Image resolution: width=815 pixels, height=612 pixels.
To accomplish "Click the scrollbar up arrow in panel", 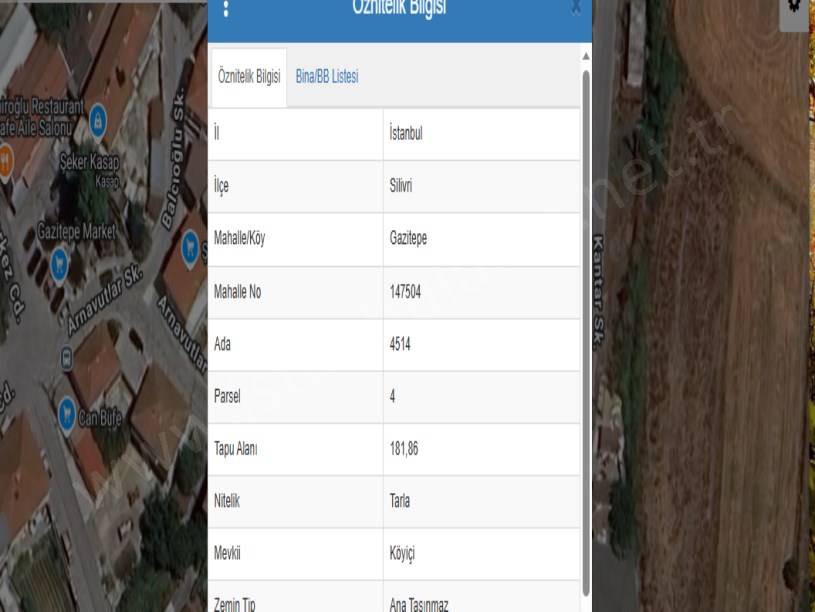I will (585, 55).
